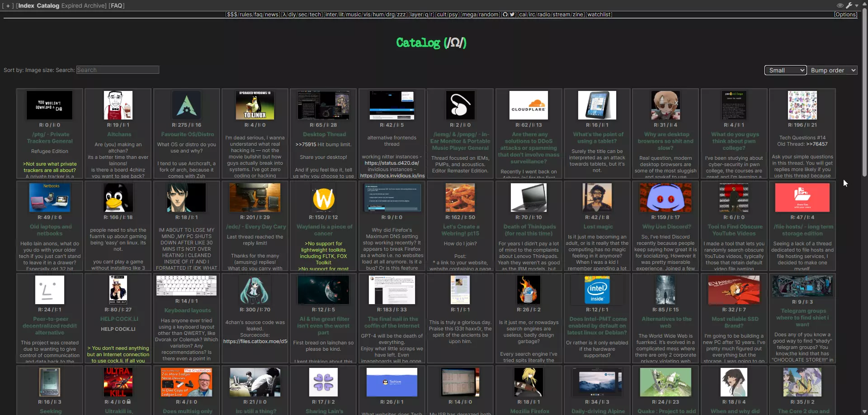Open the Old laptops and netbooks thumbnail
868x415 pixels.
(x=50, y=197)
